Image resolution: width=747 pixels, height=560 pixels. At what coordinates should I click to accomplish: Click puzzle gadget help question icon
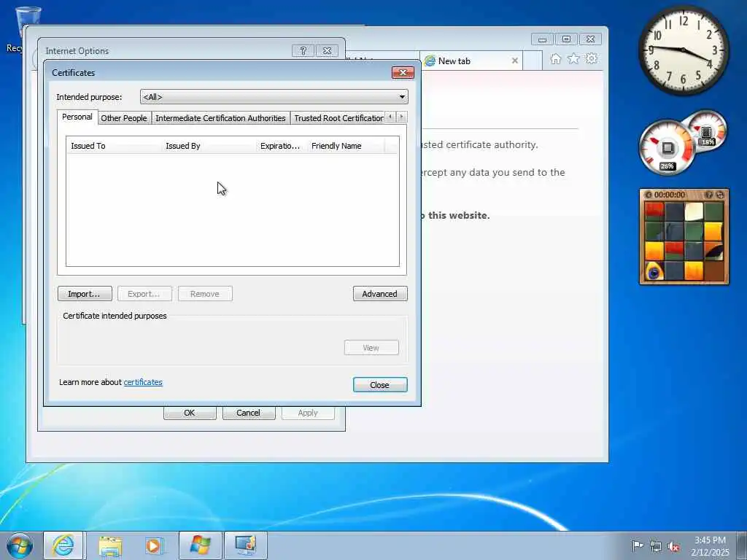709,195
